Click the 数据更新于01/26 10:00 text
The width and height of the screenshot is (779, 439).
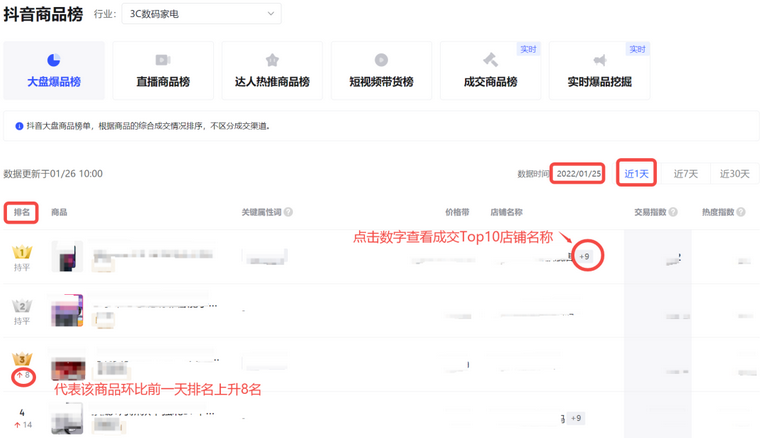(53, 174)
